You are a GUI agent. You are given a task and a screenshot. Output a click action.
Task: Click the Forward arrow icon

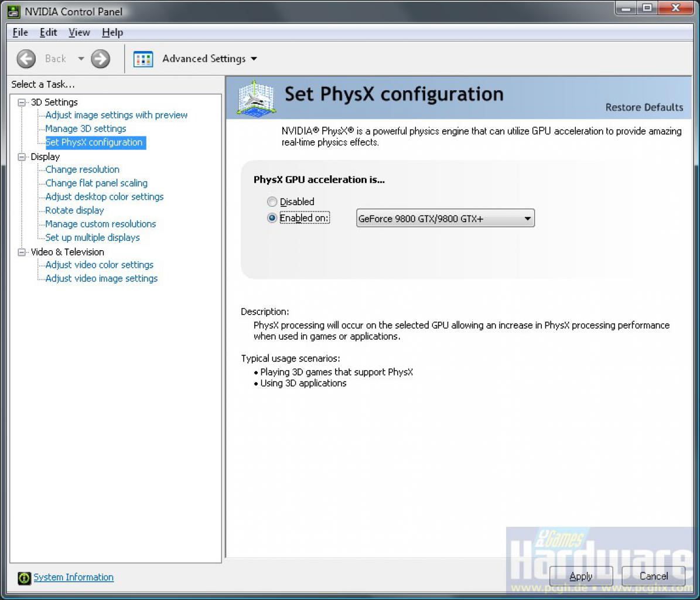[x=100, y=59]
